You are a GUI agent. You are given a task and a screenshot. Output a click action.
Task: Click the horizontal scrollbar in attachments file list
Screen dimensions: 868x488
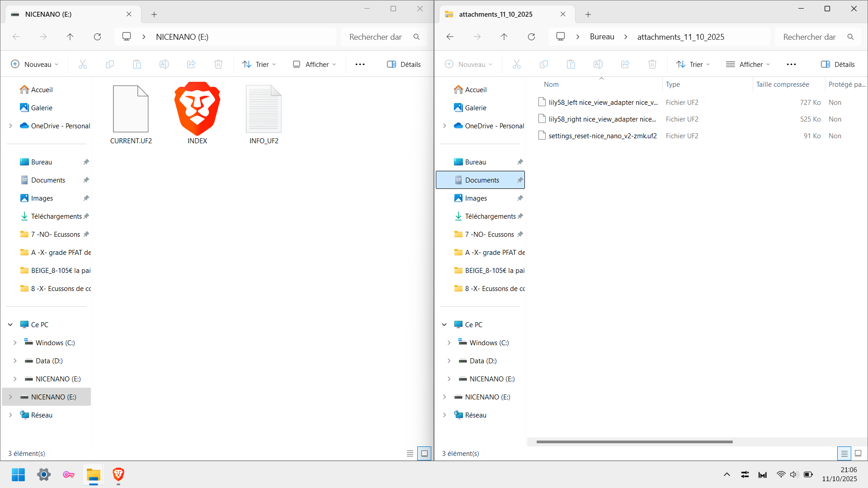point(634,441)
